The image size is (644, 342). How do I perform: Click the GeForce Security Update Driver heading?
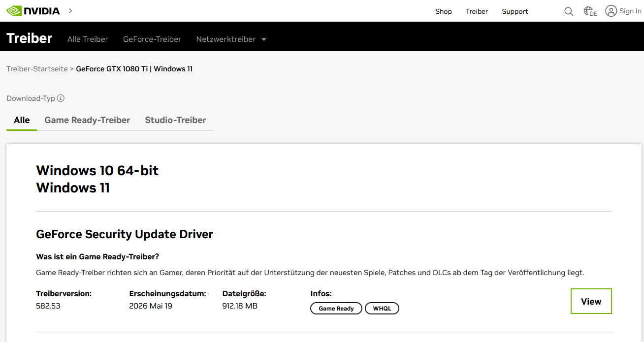[x=125, y=234]
